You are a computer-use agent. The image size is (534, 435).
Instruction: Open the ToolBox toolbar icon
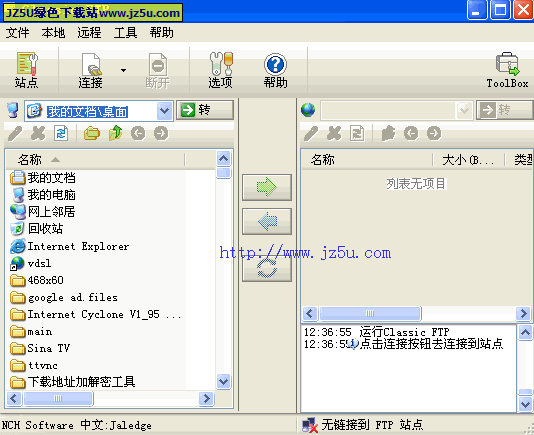[x=507, y=70]
